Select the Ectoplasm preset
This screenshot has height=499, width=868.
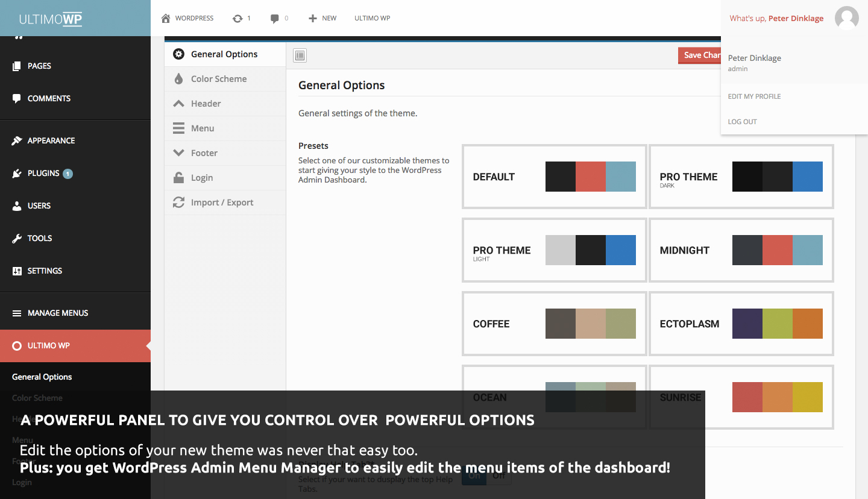click(741, 324)
